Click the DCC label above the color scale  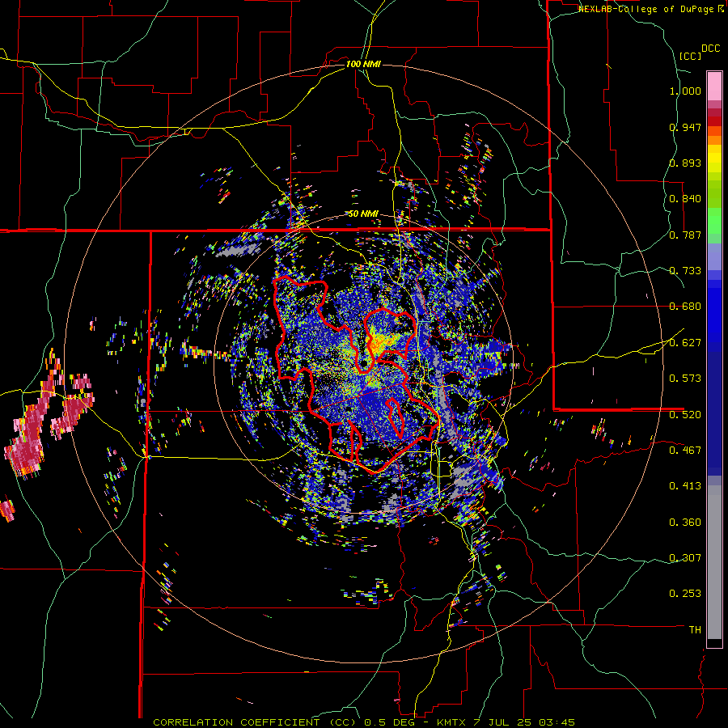click(710, 49)
